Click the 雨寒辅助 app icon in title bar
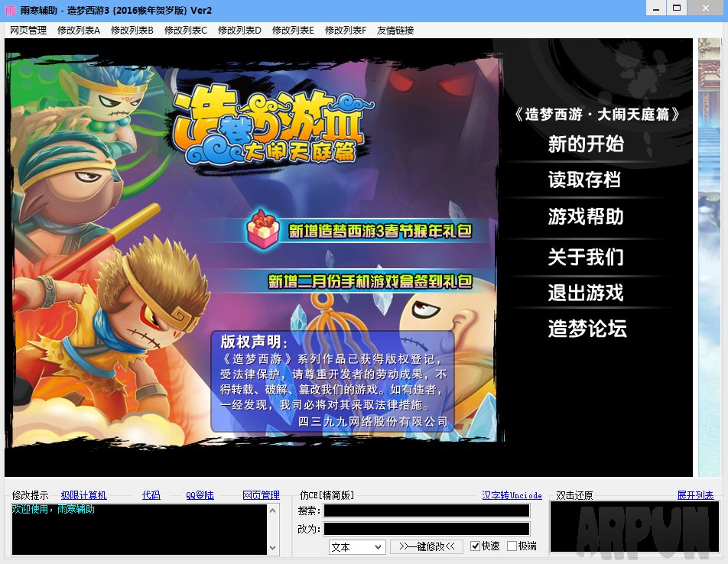 tap(10, 10)
